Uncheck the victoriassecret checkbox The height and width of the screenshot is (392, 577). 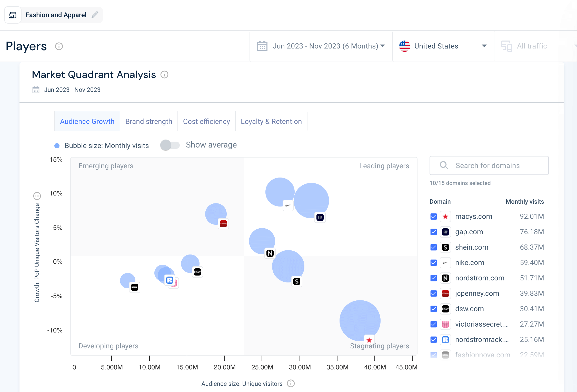[x=434, y=324]
